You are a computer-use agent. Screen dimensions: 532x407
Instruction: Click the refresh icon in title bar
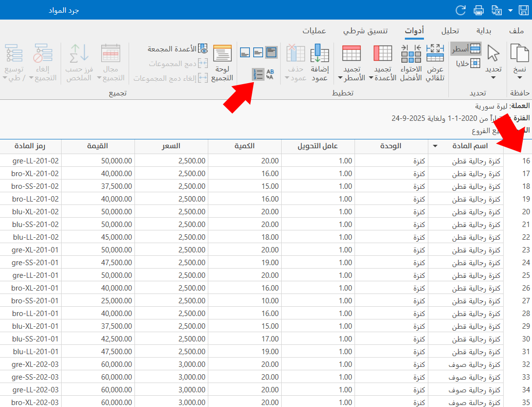tap(460, 10)
